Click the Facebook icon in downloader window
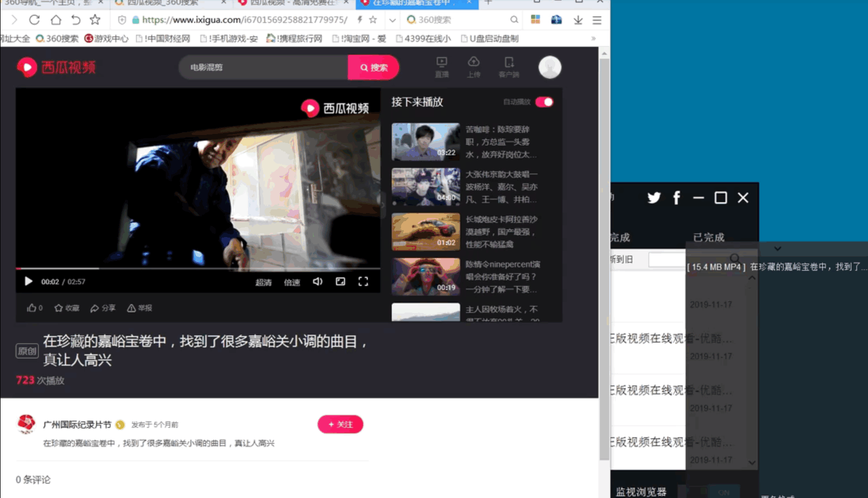The height and width of the screenshot is (498, 868). point(676,198)
